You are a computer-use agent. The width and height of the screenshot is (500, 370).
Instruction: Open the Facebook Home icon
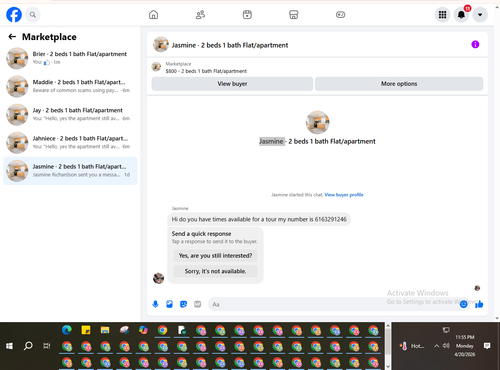pyautogui.click(x=153, y=15)
